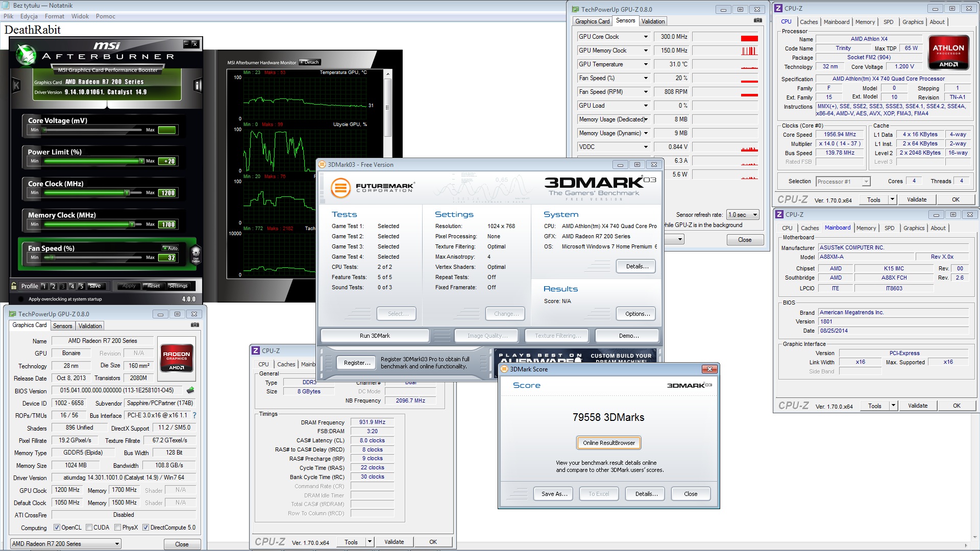The image size is (980, 551).
Task: Click the profile lock padlock icon
Action: (x=14, y=286)
